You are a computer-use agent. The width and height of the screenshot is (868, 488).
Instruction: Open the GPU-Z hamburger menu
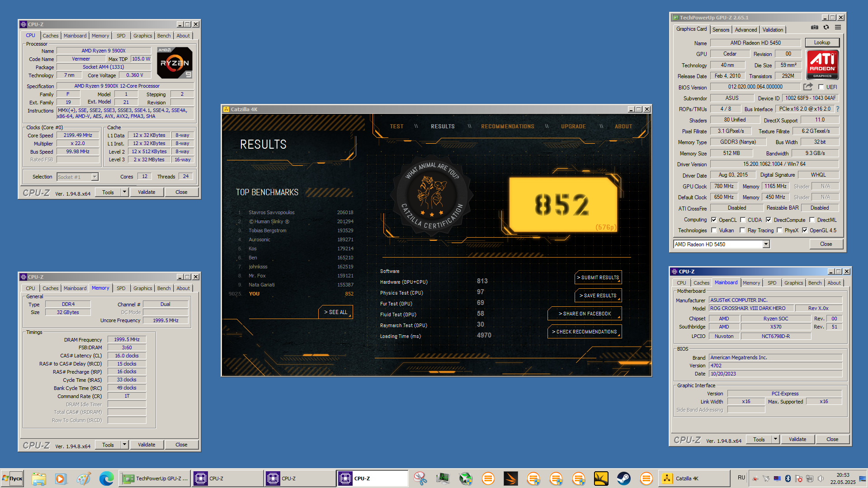(838, 28)
